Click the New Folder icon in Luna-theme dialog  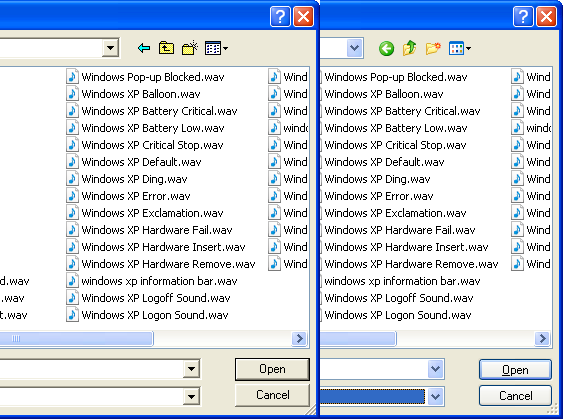coord(433,48)
